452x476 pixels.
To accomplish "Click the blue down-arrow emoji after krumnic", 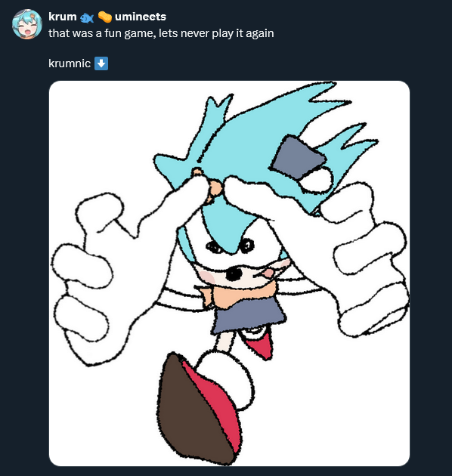I will click(x=101, y=63).
